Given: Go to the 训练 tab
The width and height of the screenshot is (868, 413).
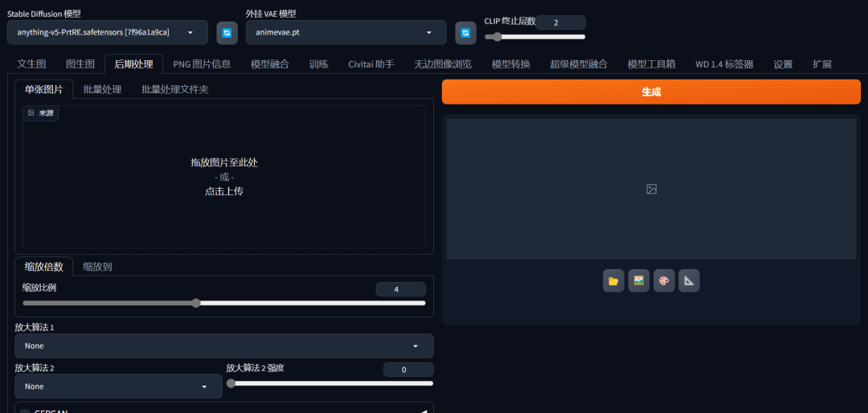Looking at the screenshot, I should (319, 64).
